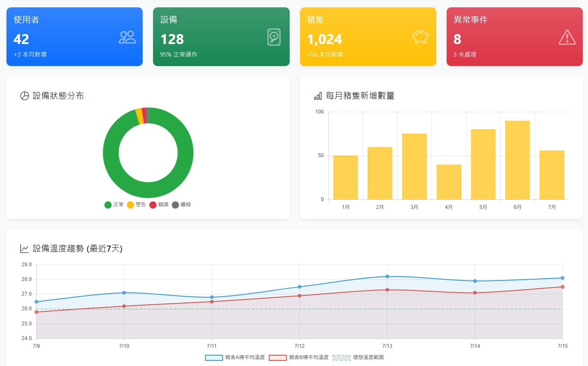Click the 3月 bar in the bar chart
588x366 pixels.
(414, 167)
